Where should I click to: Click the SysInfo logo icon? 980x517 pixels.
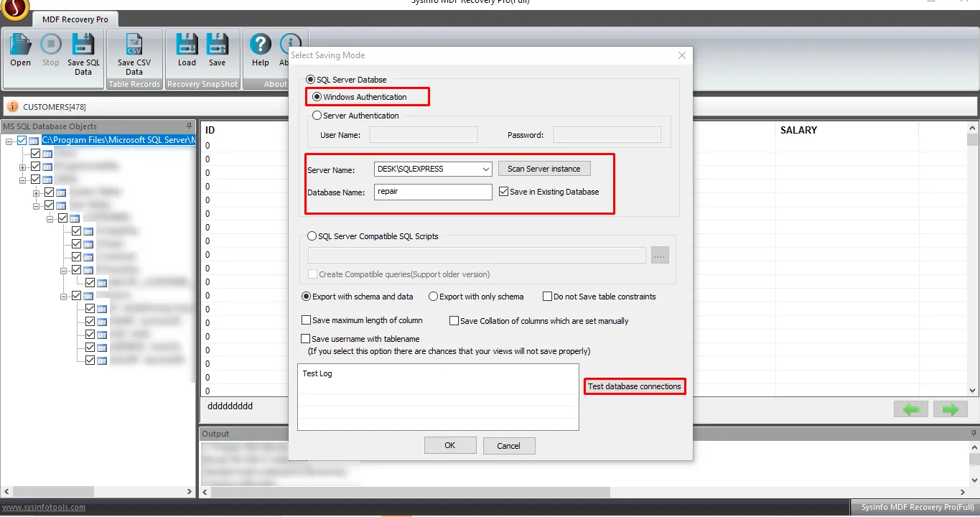(x=14, y=9)
